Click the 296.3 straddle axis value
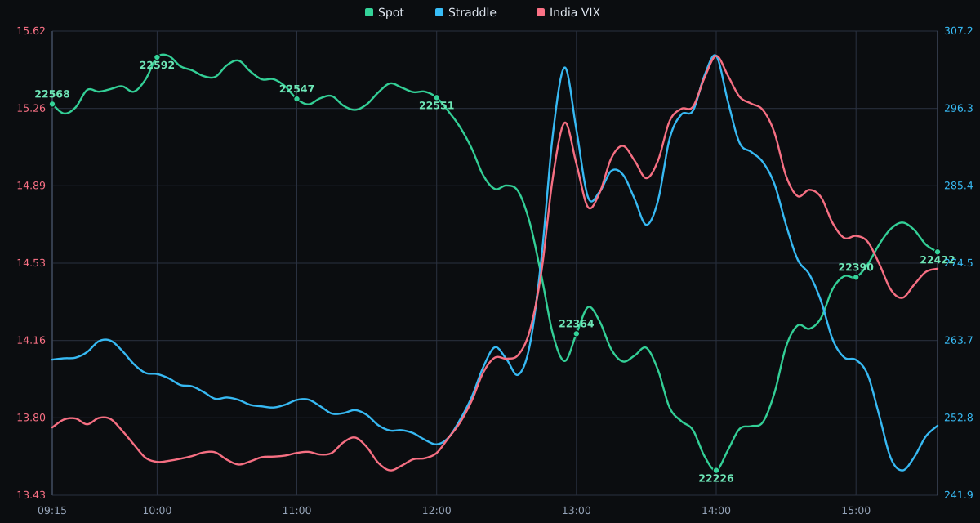This screenshot has height=523, width=980. 959,108
